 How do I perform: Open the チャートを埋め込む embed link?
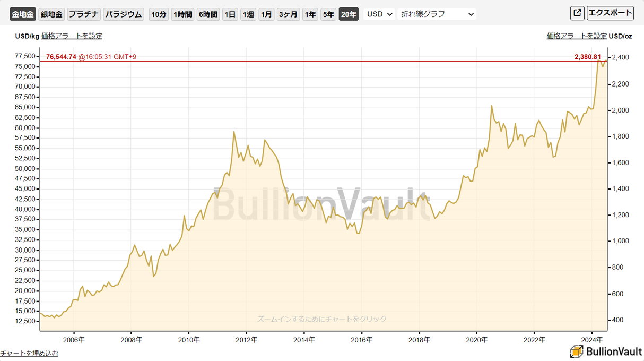click(x=29, y=353)
